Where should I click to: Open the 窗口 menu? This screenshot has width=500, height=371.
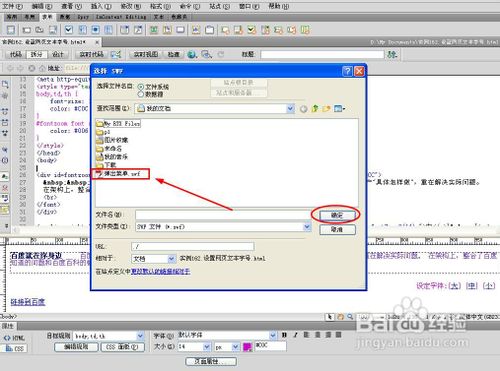[249, 6]
